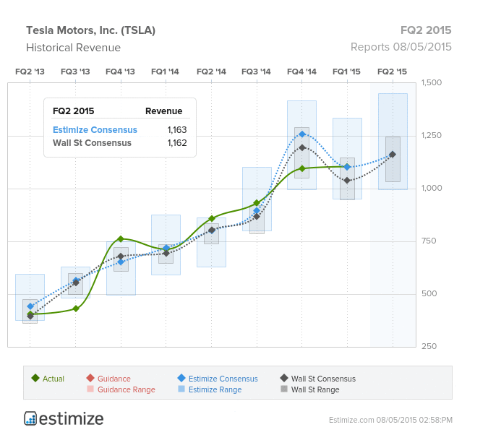This screenshot has height=448, width=488.
Task: Click the FQ3 '13 green Actual data point
Action: click(x=76, y=309)
